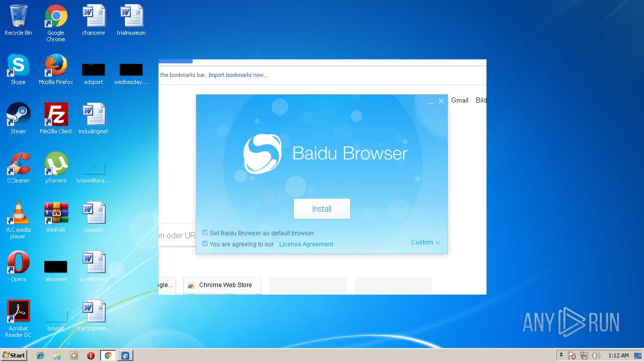644x362 pixels.
Task: Select the µTorrent desktop shortcut
Action: pos(56,168)
